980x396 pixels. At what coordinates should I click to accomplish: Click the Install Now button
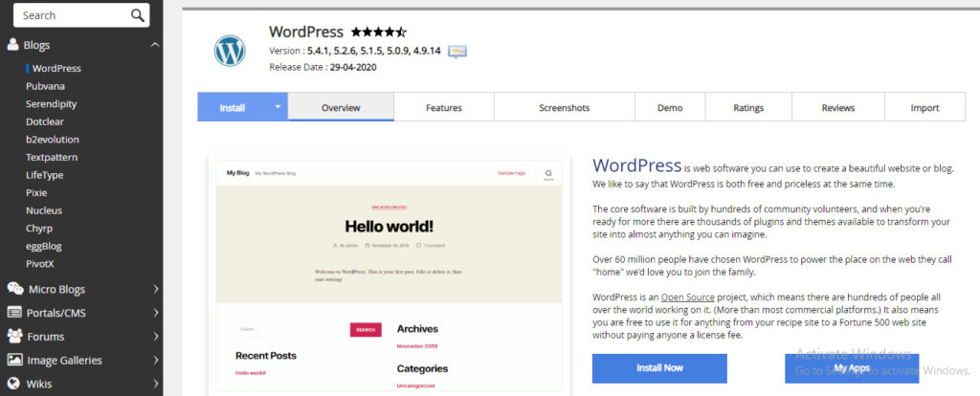click(659, 368)
